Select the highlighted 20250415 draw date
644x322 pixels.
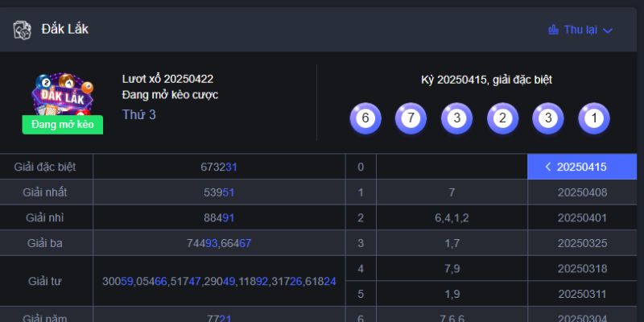click(582, 167)
